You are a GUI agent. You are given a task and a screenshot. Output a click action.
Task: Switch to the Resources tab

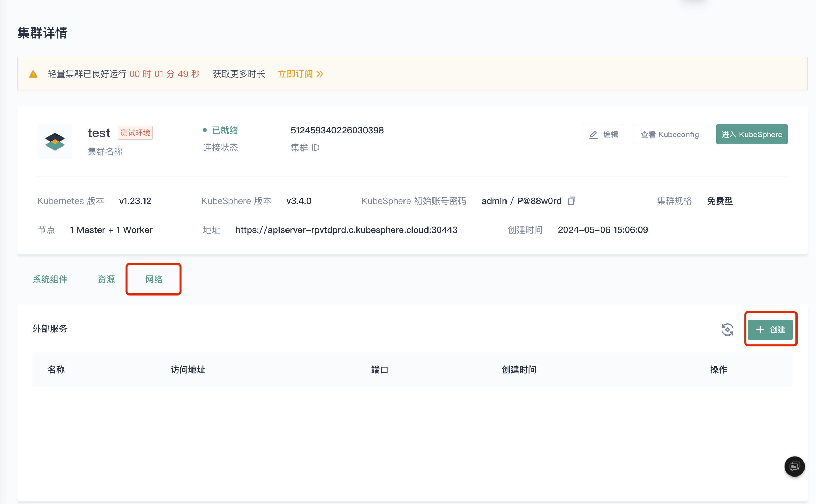[x=106, y=279]
